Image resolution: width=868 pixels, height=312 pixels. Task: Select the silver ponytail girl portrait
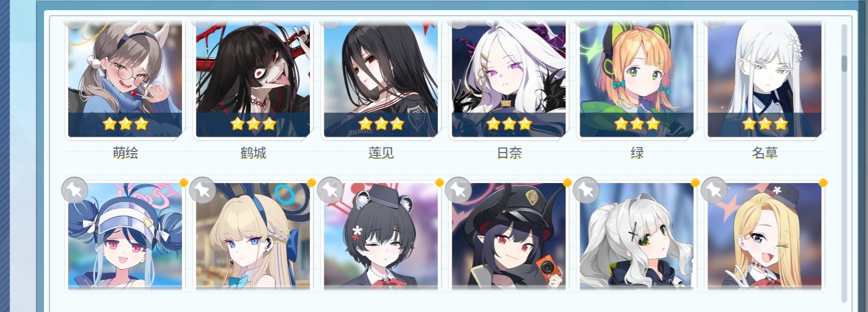pyautogui.click(x=636, y=235)
